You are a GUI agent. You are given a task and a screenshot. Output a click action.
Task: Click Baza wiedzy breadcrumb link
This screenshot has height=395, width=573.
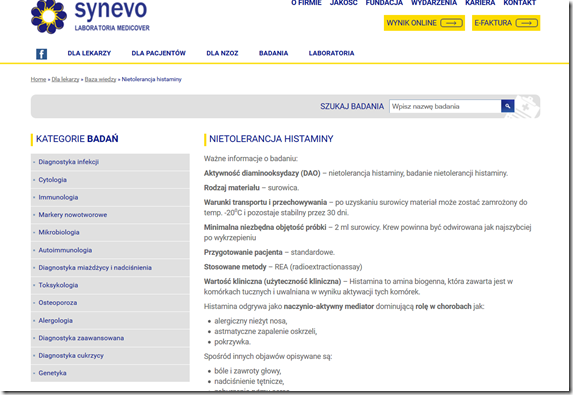click(100, 79)
